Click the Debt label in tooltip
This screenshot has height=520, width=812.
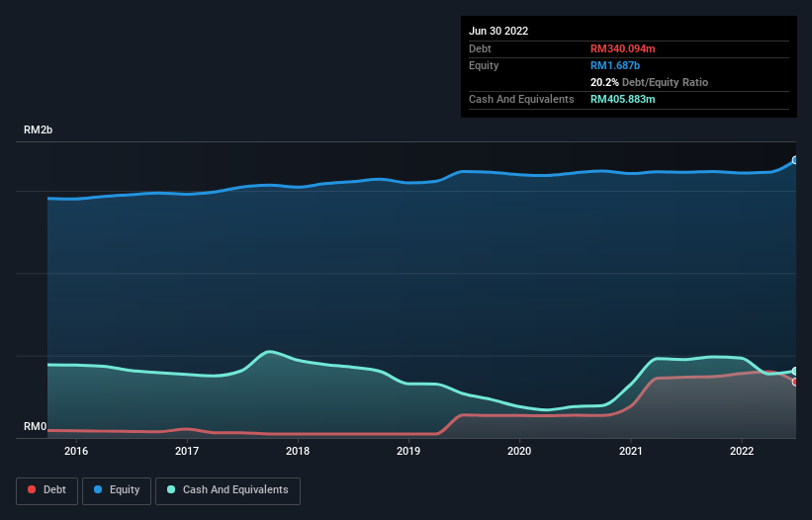point(480,48)
